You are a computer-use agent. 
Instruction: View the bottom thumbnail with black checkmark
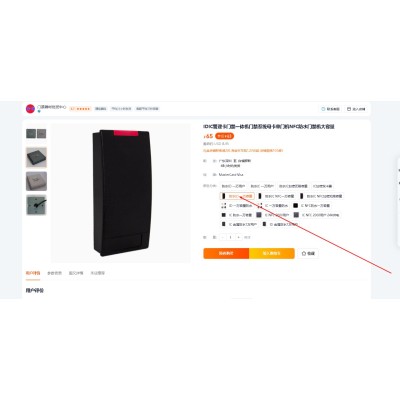click(36, 205)
